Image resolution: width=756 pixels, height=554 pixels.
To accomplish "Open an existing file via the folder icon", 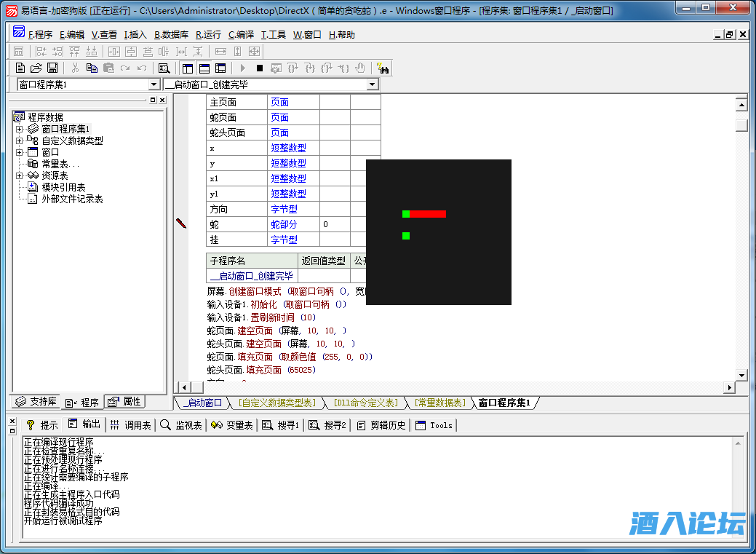I will pos(36,68).
